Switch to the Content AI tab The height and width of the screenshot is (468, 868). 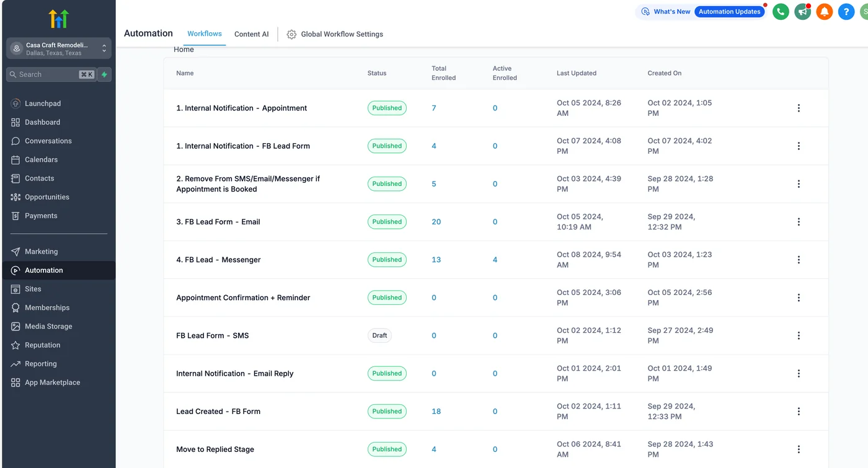pyautogui.click(x=251, y=34)
